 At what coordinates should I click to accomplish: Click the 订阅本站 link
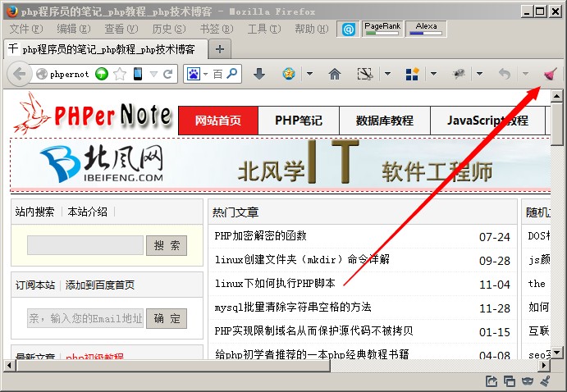click(x=34, y=285)
